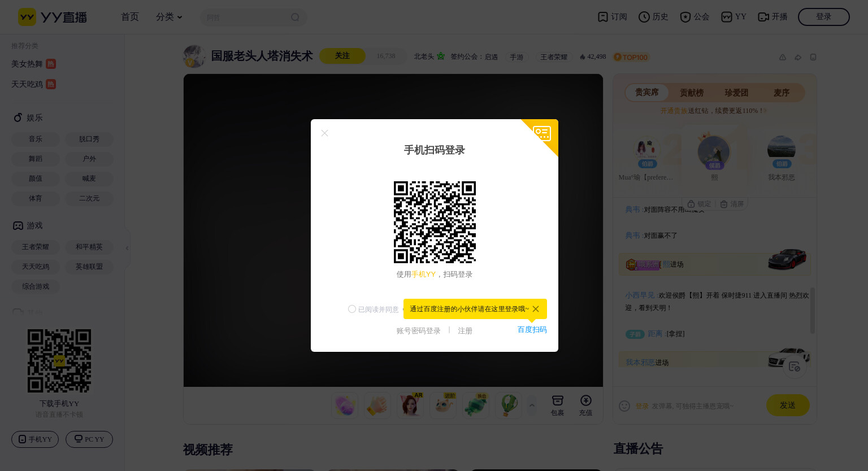Open chat settings floating icon
The image size is (868, 471).
795,367
